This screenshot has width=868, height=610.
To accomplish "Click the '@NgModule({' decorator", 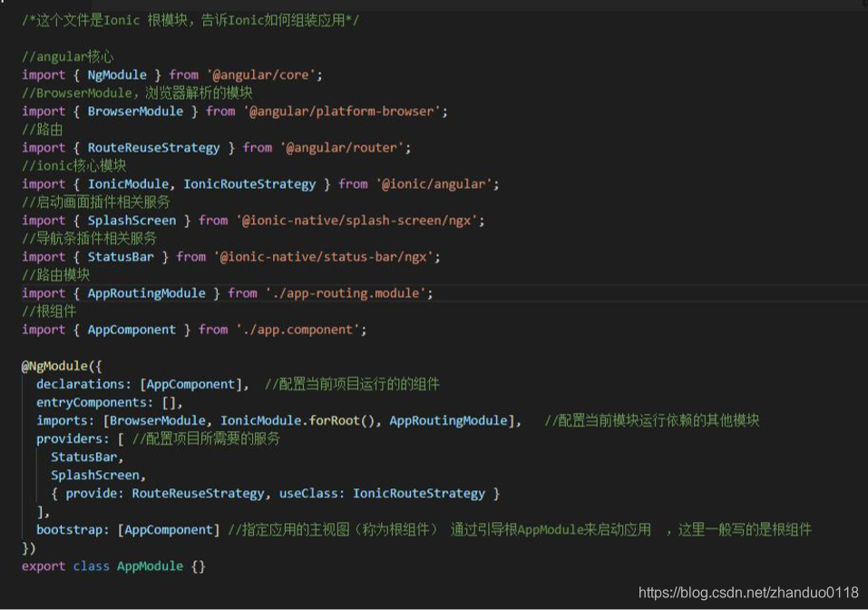I will point(62,366).
